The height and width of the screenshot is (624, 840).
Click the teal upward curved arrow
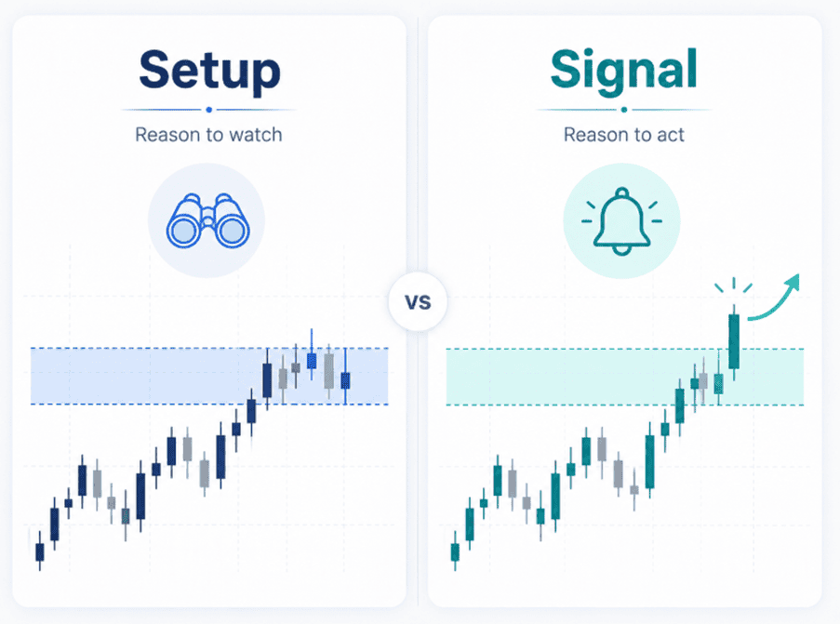click(774, 298)
